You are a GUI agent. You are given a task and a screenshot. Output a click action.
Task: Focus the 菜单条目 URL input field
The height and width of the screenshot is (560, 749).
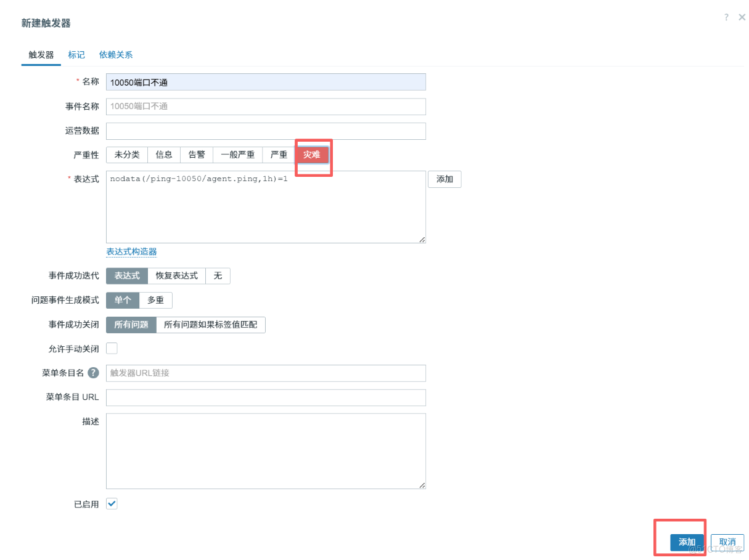(266, 397)
